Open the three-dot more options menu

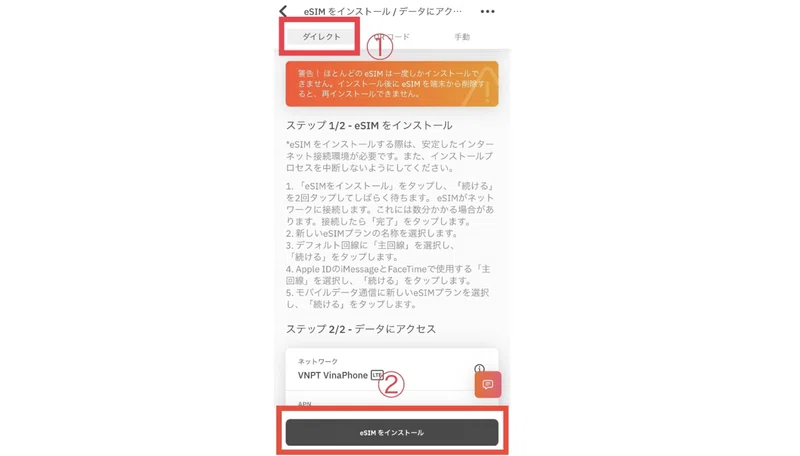tap(487, 11)
